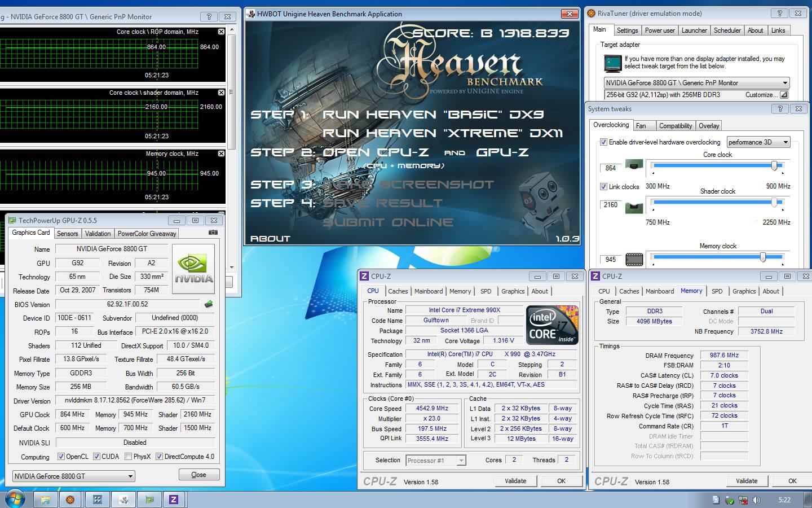The width and height of the screenshot is (812, 508).
Task: Click the memory clock chip icon
Action: pyautogui.click(x=634, y=259)
